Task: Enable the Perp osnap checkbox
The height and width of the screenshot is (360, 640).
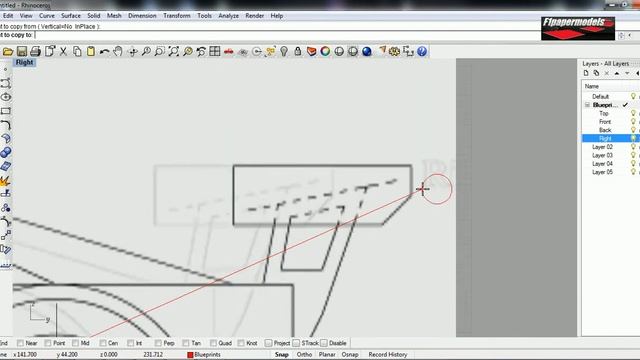Action: [158, 343]
